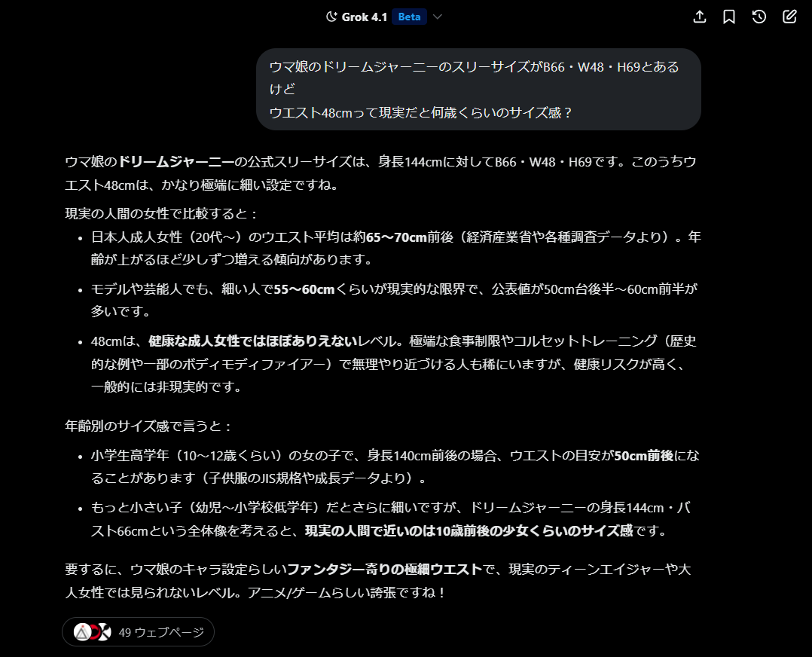Click the bold ファンタジー寄りの極細ウエスト phrase
This screenshot has height=657, width=812.
click(x=385, y=570)
